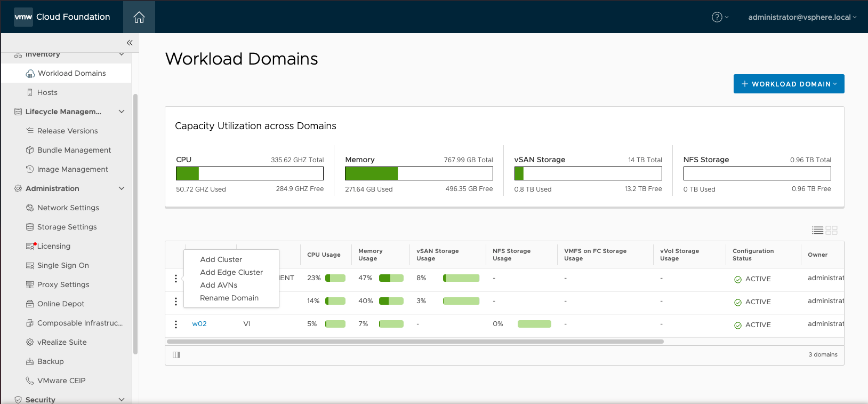Click the CPU capacity utilization bar
Viewport: 868px width, 404px height.
(250, 173)
